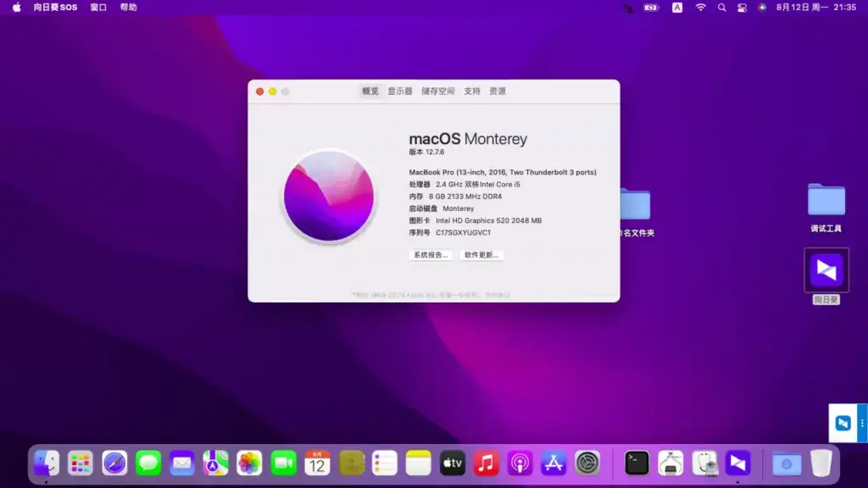Viewport: 868px width, 488px height.
Task: Launch Terminal from the Dock
Action: pos(637,463)
